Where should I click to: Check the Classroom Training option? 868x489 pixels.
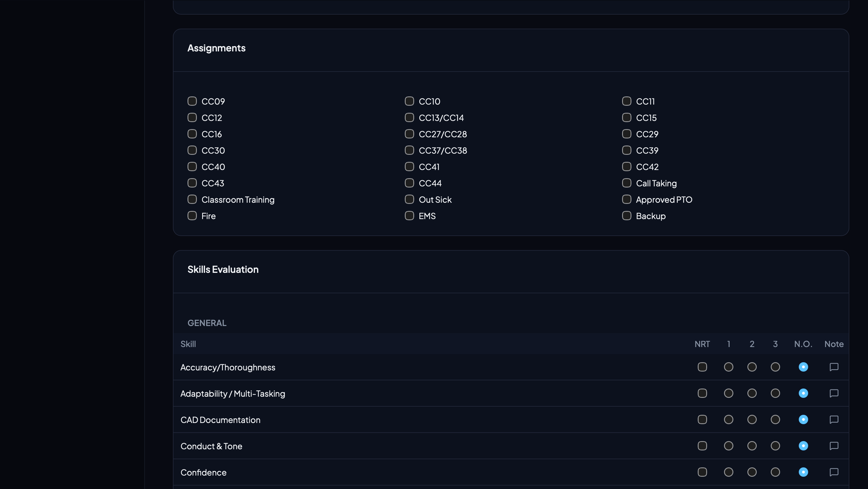pos(192,199)
